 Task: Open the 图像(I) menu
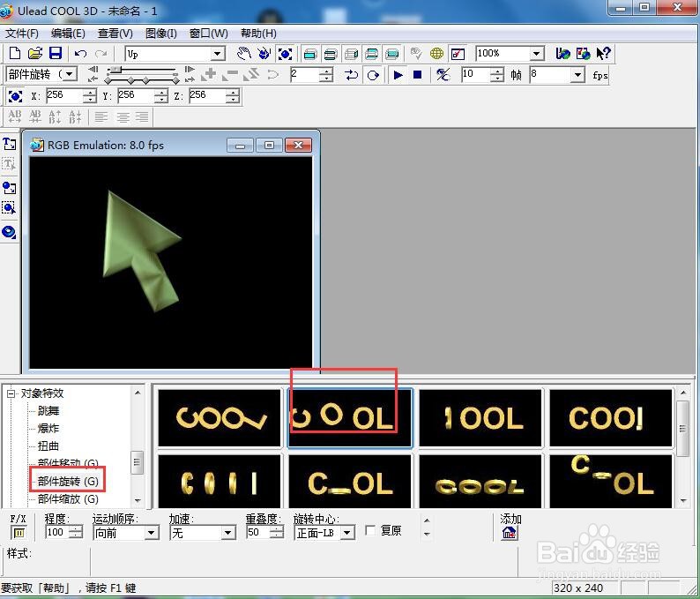(160, 34)
